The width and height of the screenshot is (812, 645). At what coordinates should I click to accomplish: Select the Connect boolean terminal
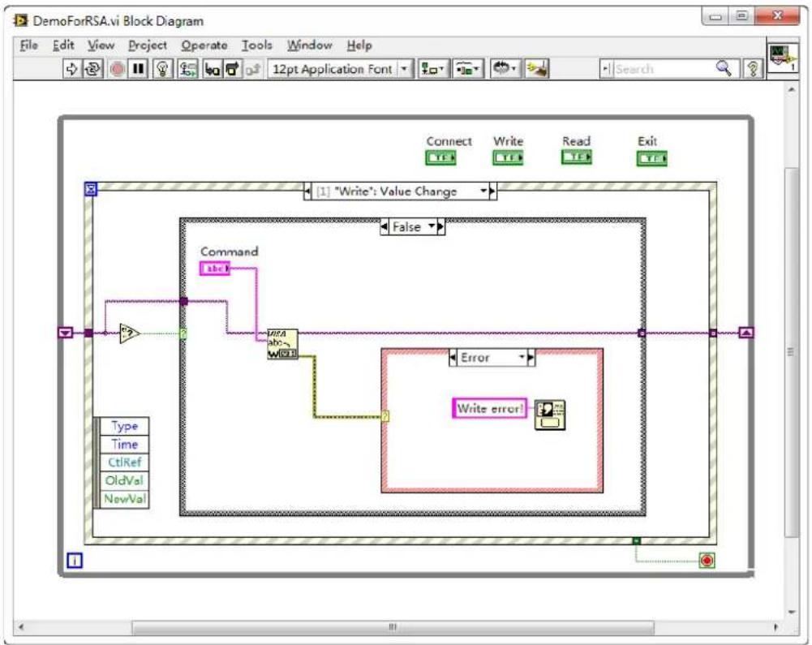tap(440, 157)
